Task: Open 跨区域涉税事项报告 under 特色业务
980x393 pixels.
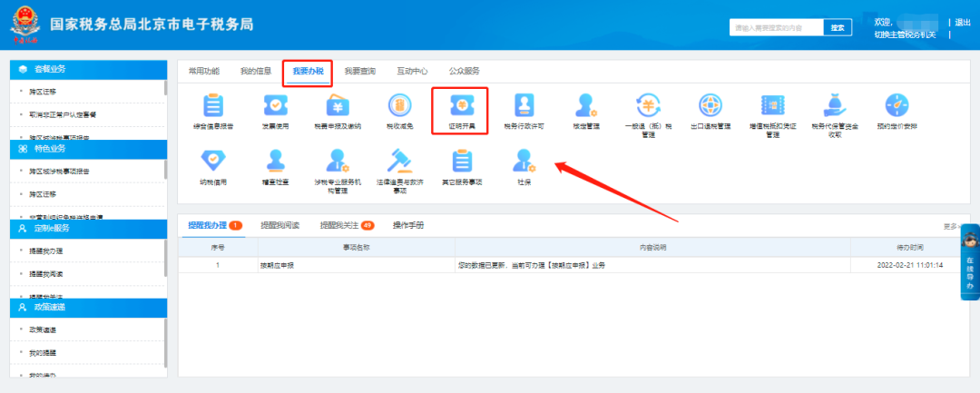Action: click(59, 172)
